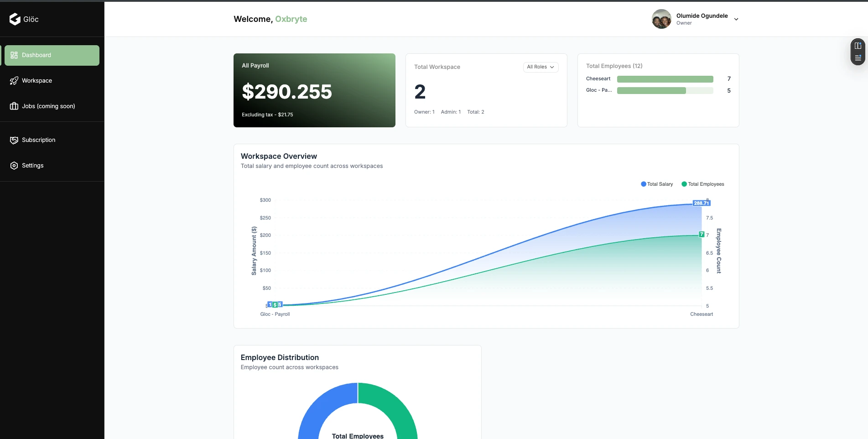Click the "Excluding tax - $21.75" text
This screenshot has width=868, height=439.
coord(267,115)
